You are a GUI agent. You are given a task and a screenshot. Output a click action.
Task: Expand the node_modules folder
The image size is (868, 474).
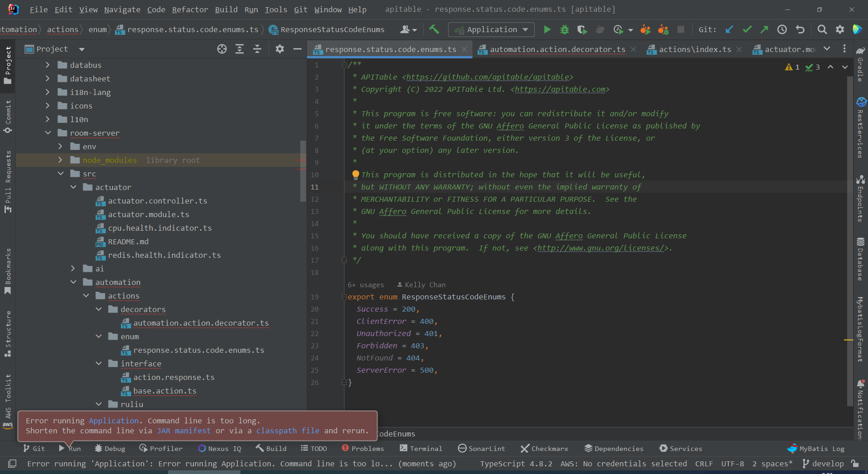pyautogui.click(x=60, y=160)
